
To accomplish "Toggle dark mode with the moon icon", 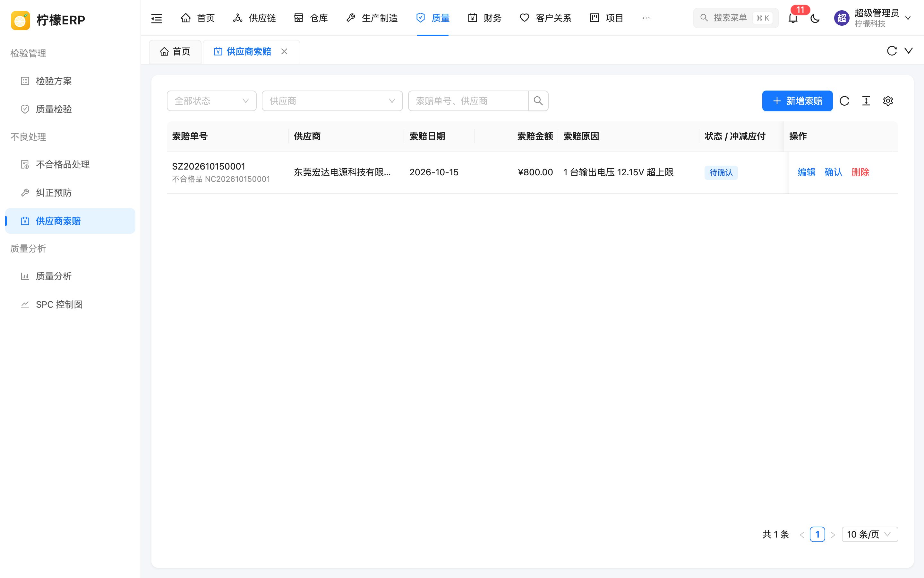I will pyautogui.click(x=815, y=18).
